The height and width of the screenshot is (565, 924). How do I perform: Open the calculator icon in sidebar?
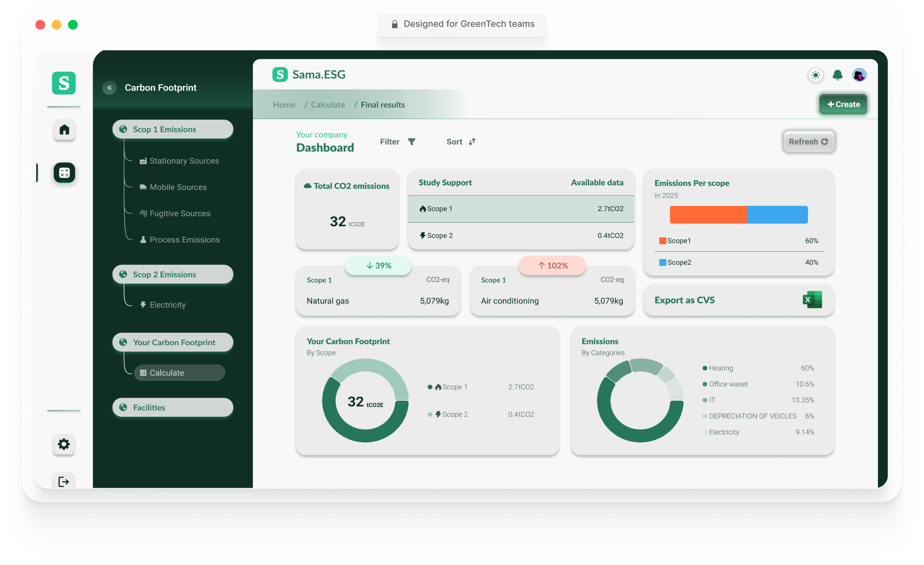tap(64, 173)
